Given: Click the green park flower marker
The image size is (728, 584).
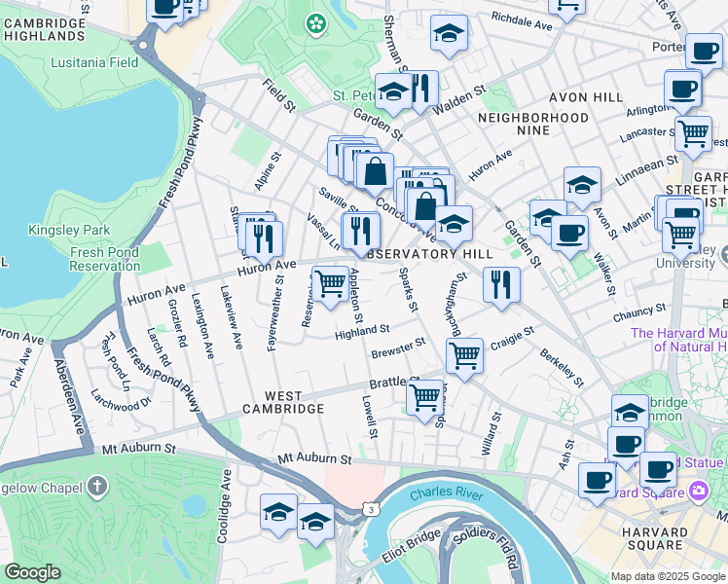Looking at the screenshot, I should tap(316, 23).
